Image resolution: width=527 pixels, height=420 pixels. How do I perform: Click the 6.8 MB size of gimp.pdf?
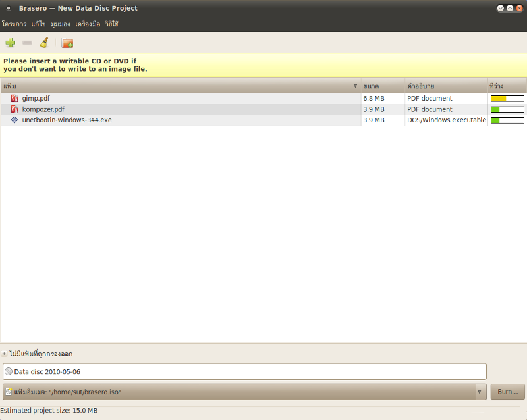(374, 99)
